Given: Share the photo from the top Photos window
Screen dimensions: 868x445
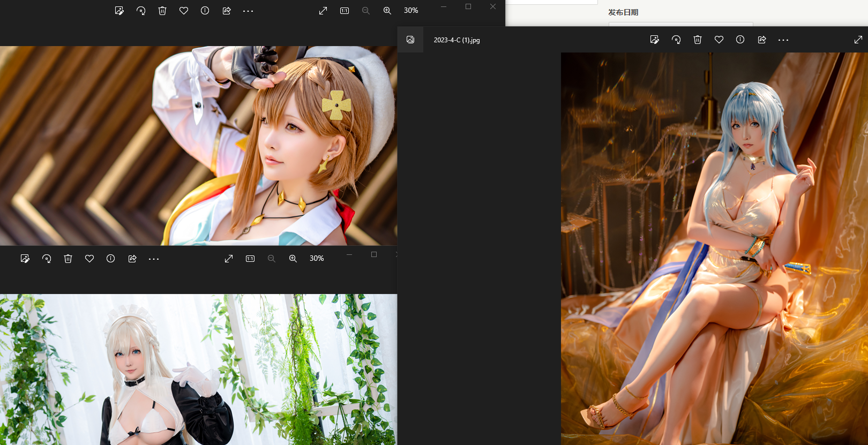Looking at the screenshot, I should pos(227,11).
